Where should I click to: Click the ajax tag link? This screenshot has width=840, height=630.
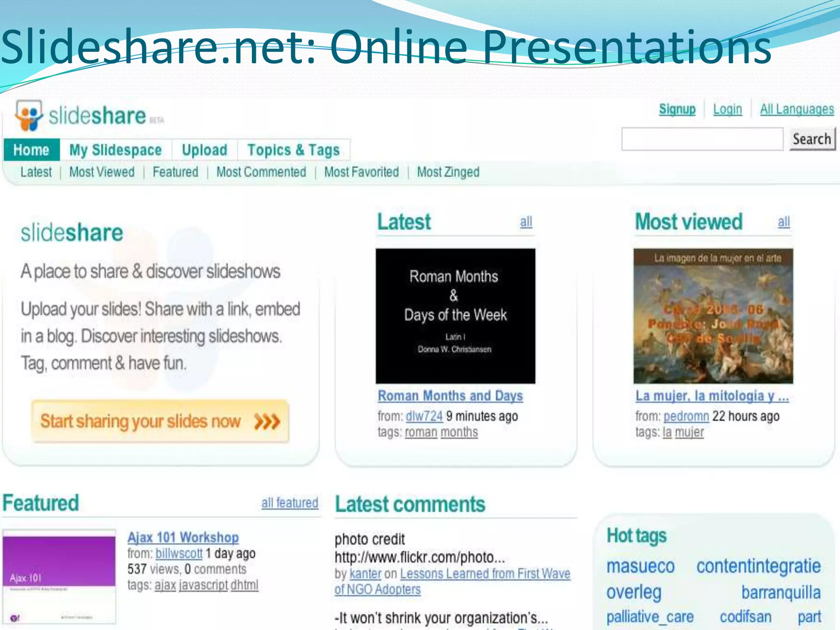click(165, 585)
